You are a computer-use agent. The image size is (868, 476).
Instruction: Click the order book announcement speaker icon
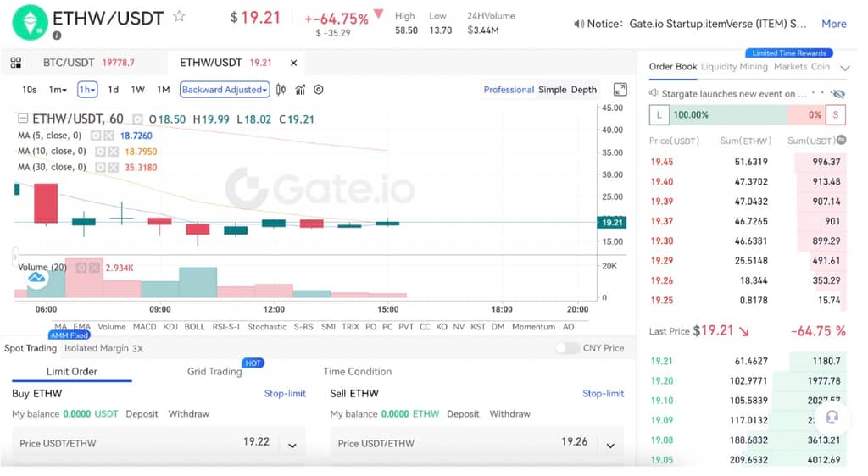[654, 93]
